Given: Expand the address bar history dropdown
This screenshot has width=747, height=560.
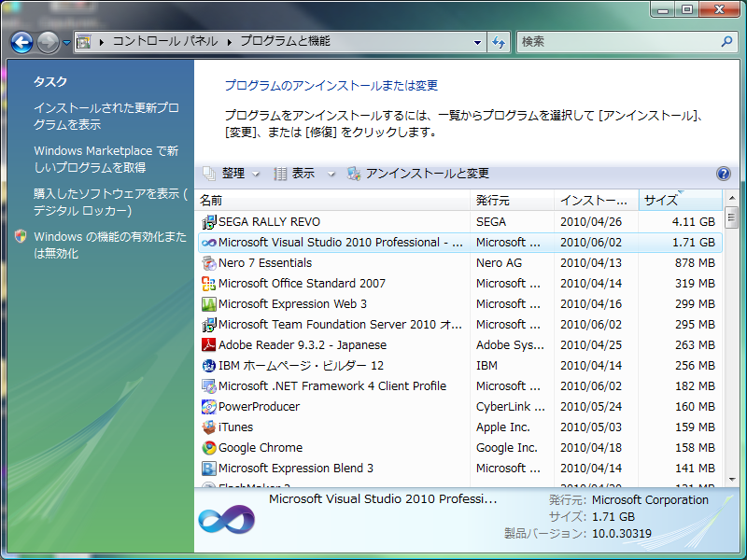Looking at the screenshot, I should 477,42.
